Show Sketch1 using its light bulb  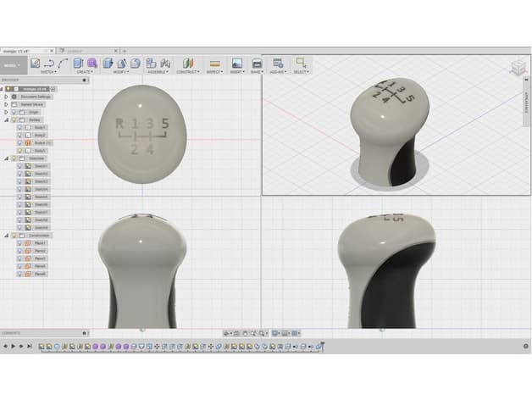19,166
